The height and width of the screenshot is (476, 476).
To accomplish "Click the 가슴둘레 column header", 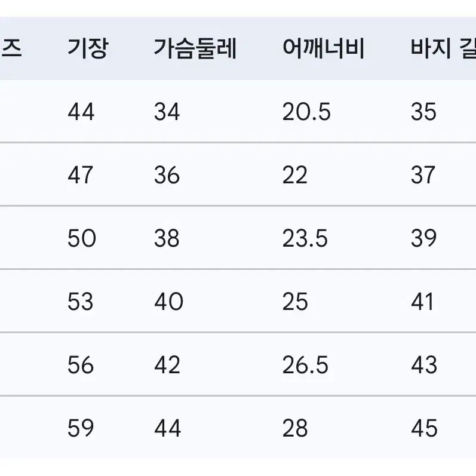I will pyautogui.click(x=195, y=48).
